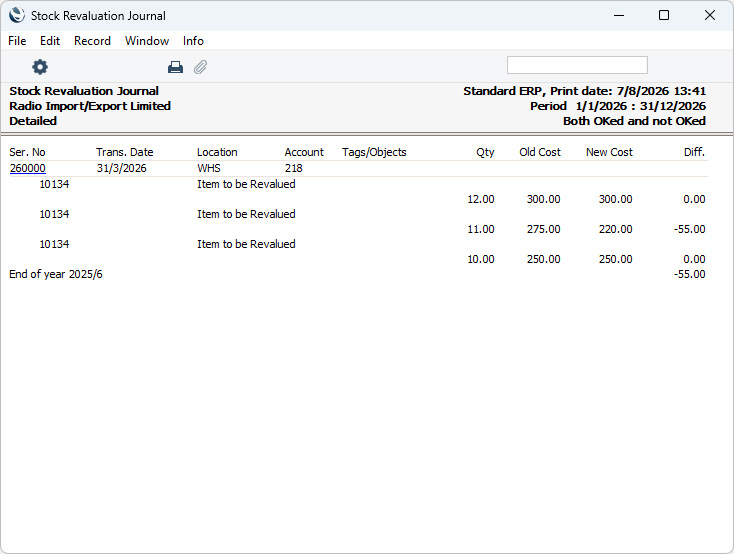
Task: Select the WHS location value
Action: click(209, 168)
